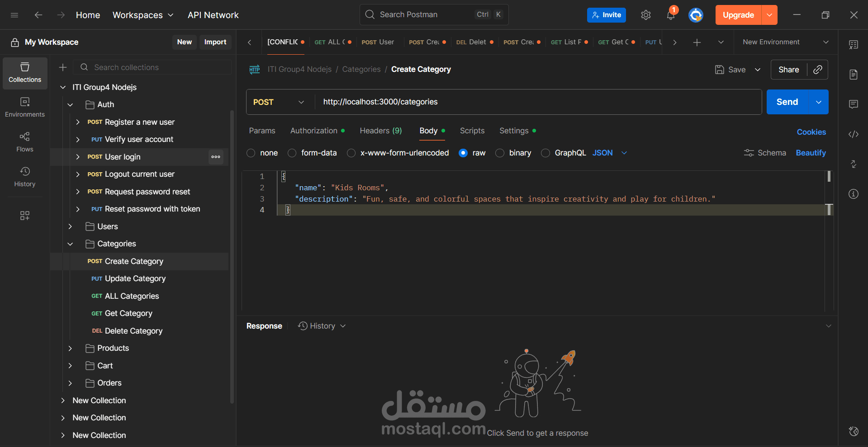Click the Search Postman field
The height and width of the screenshot is (447, 868).
pos(434,15)
